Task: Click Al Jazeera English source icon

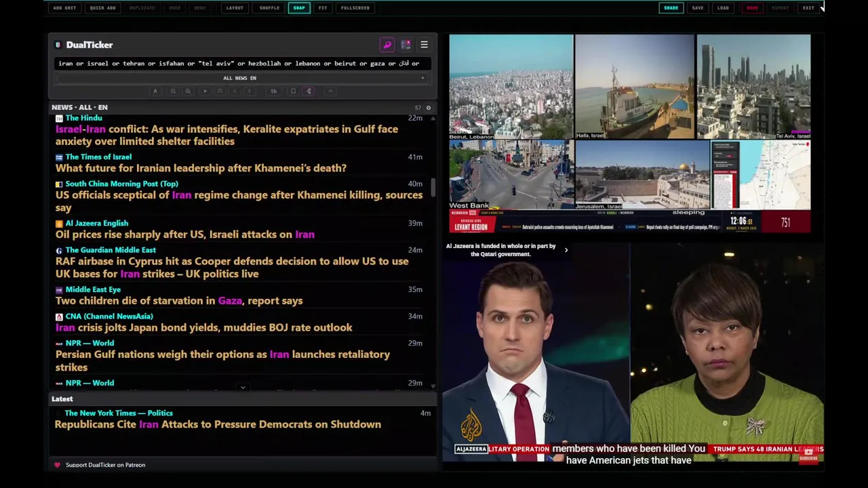Action: tap(59, 224)
